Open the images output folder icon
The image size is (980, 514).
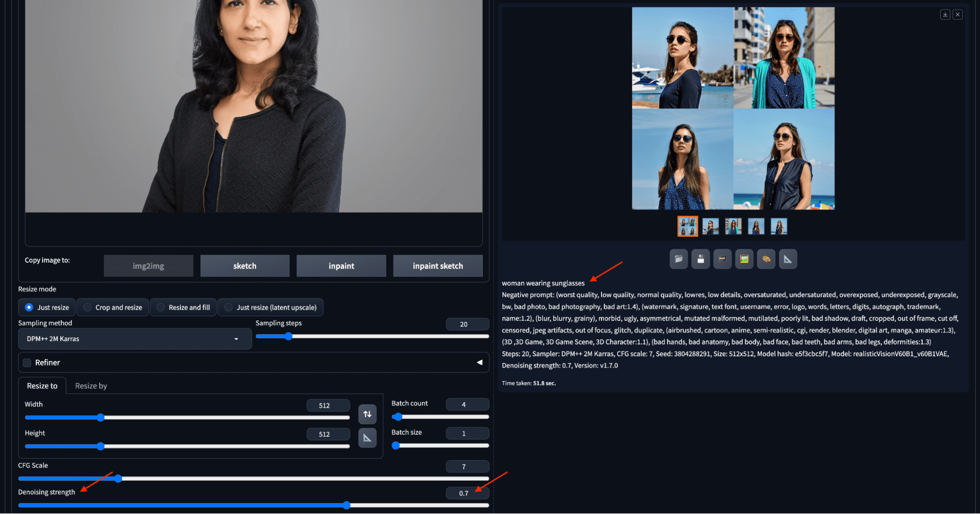tap(678, 259)
